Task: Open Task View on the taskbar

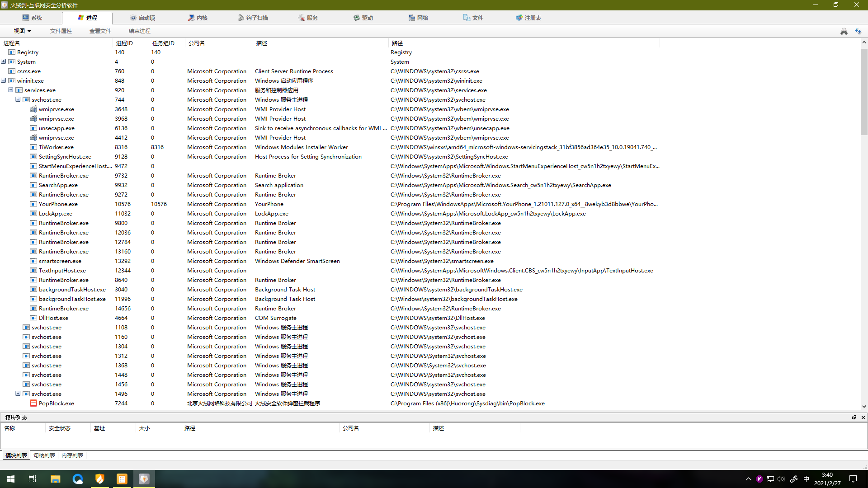Action: click(33, 479)
